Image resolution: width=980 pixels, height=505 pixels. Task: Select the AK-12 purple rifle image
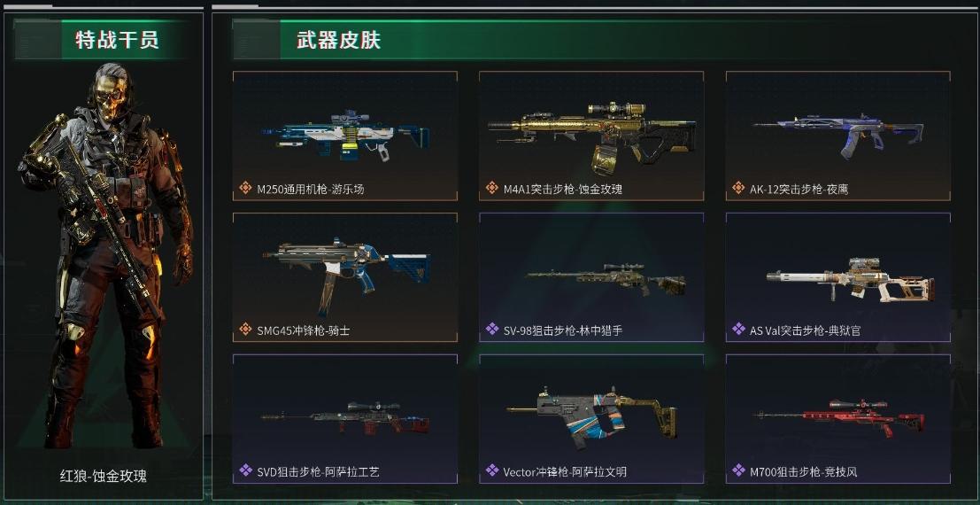click(838, 135)
